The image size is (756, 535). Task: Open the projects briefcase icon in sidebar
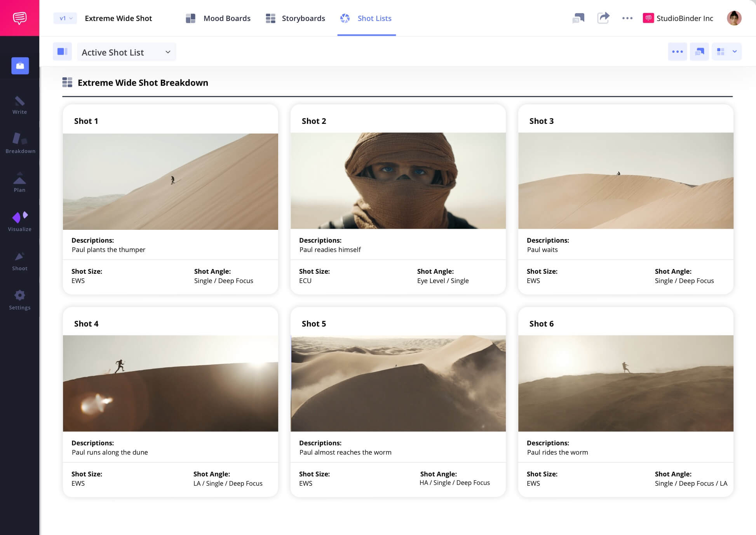[x=20, y=66]
